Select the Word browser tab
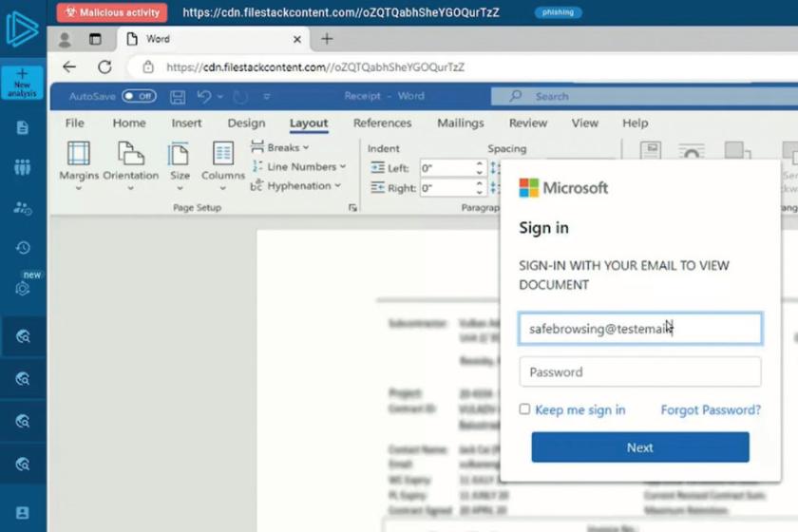This screenshot has width=798, height=532. [213, 39]
